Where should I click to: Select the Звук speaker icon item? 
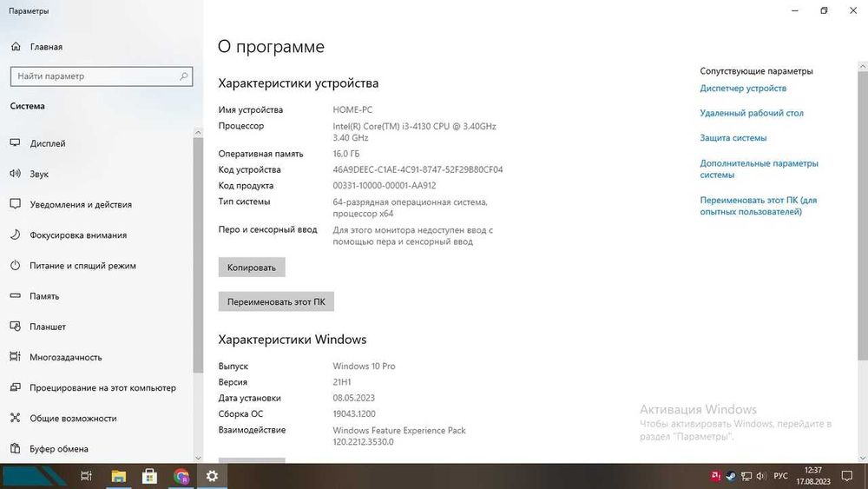pyautogui.click(x=16, y=174)
